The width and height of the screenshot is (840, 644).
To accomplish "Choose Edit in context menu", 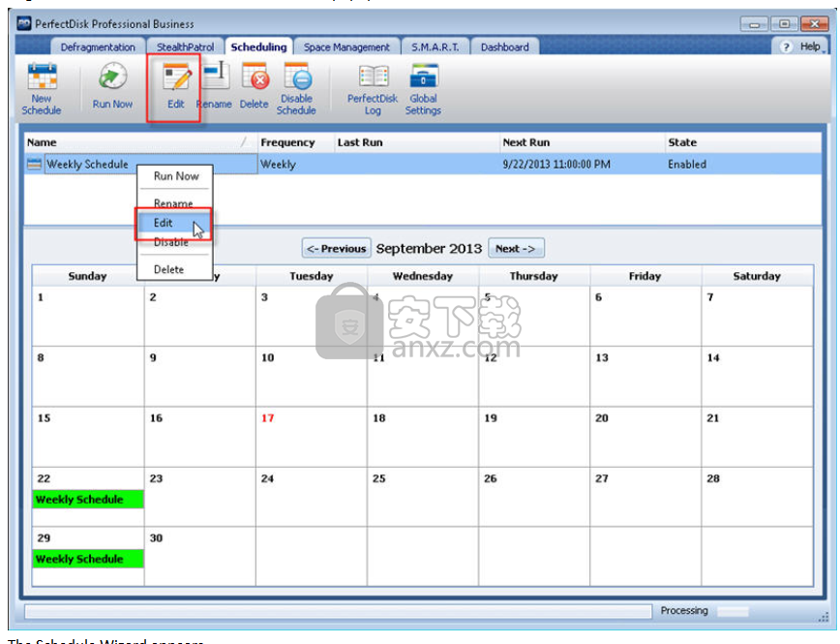I will click(x=173, y=223).
